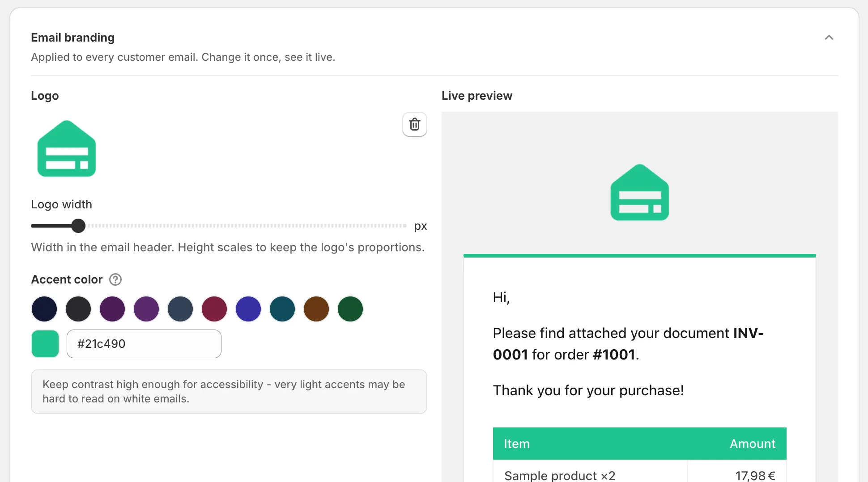Pick the royal blue accent swatch
The image size is (868, 482).
pos(248,309)
